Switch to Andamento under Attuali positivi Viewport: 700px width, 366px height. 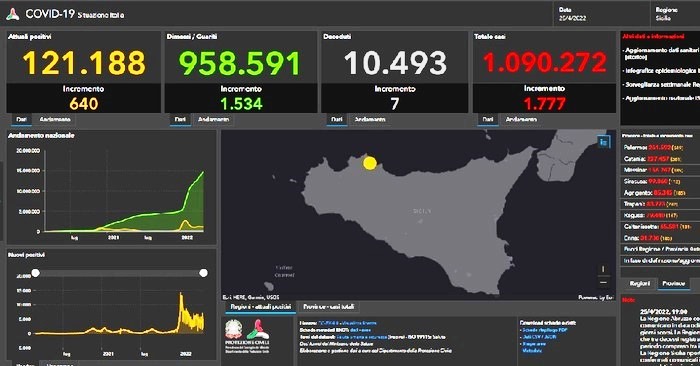point(55,120)
